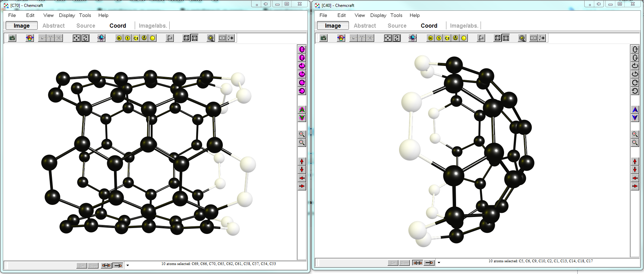Viewport: 644px width, 274px height.
Task: Click status text '10 atoms selected: C5, C6'
Action: [540, 261]
